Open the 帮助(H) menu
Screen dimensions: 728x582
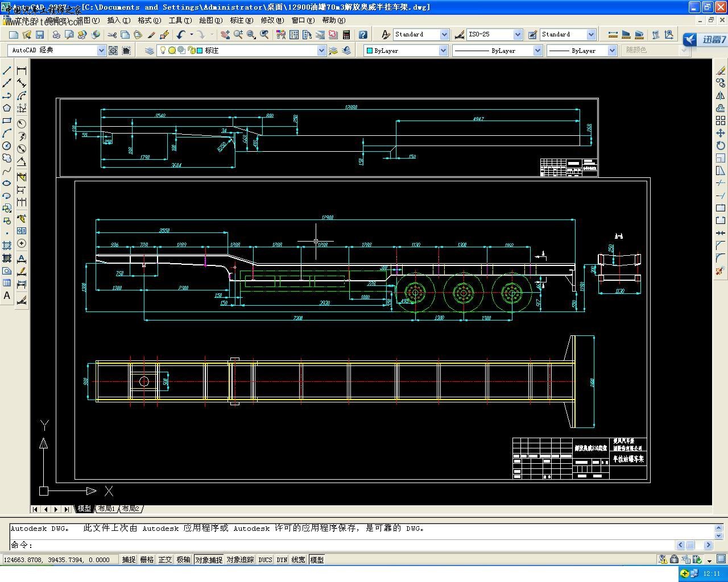click(x=334, y=20)
